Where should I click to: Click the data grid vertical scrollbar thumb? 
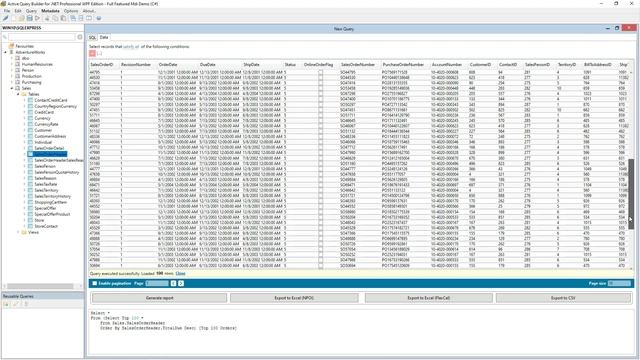[x=631, y=194]
